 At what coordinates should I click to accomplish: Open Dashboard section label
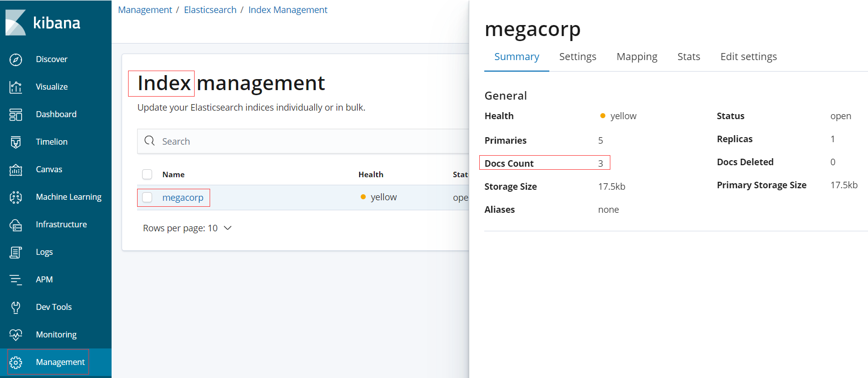click(x=56, y=114)
